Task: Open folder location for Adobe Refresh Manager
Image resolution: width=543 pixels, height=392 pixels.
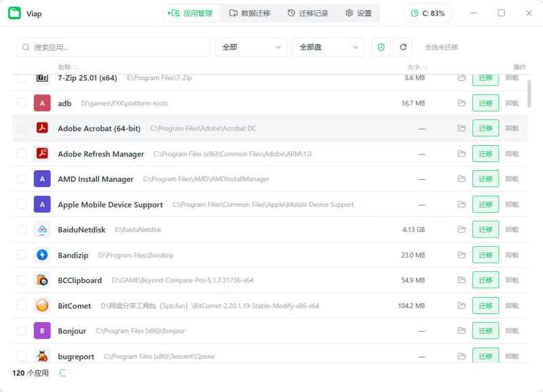Action: click(x=462, y=154)
